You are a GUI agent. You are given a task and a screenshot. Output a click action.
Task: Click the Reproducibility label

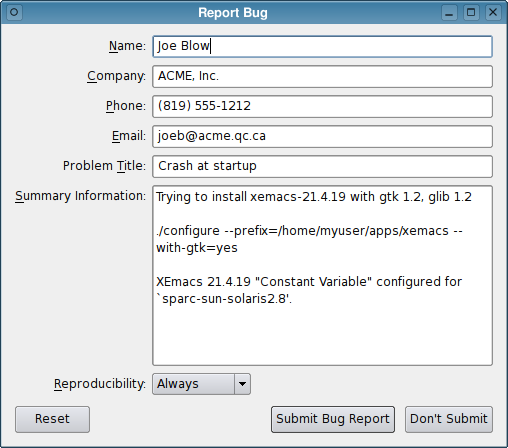[100, 384]
